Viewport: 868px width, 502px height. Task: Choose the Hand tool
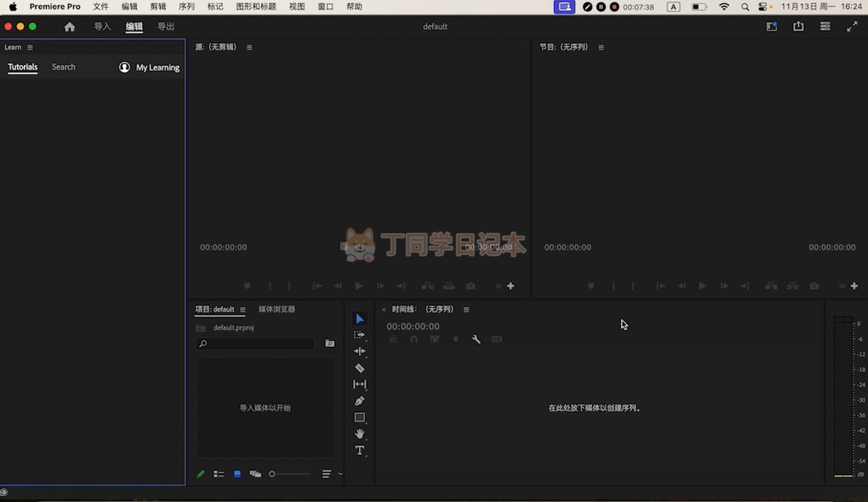pyautogui.click(x=359, y=434)
